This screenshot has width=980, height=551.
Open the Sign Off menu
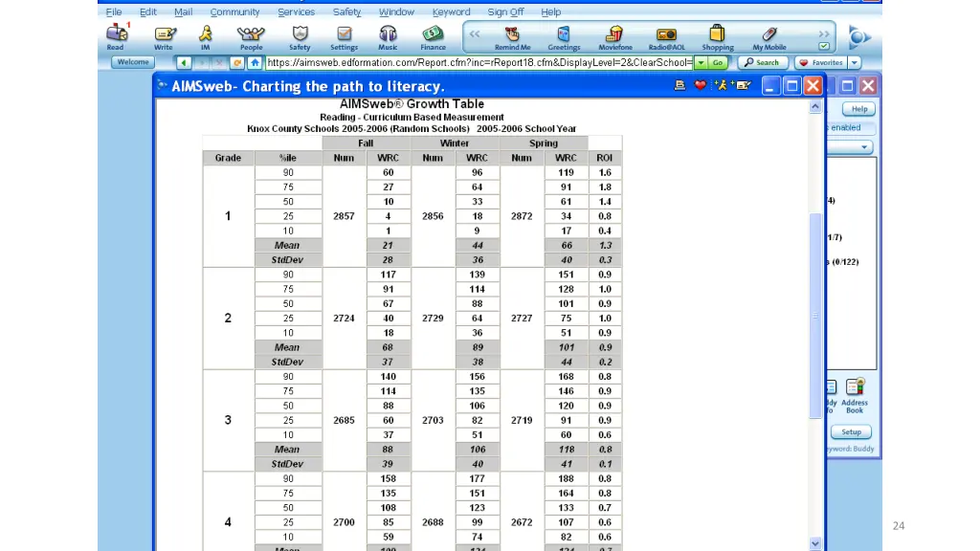coord(505,11)
